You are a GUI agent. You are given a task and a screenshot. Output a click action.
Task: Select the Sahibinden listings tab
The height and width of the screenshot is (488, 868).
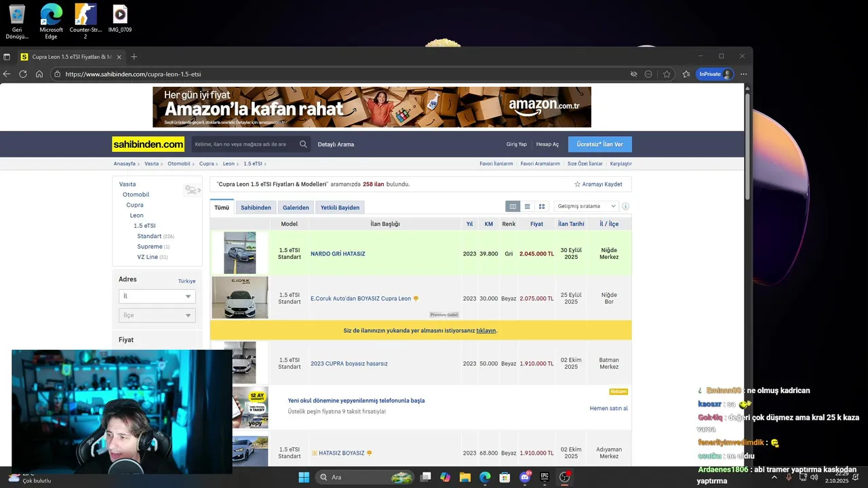point(256,207)
